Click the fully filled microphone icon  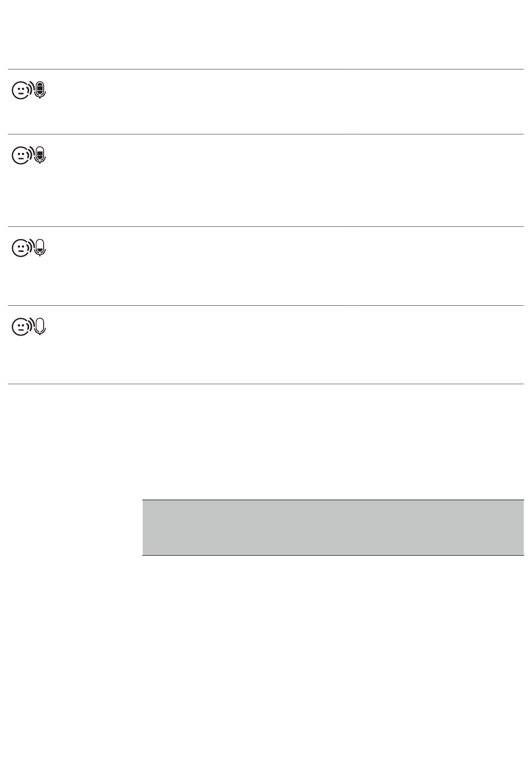pos(40,90)
